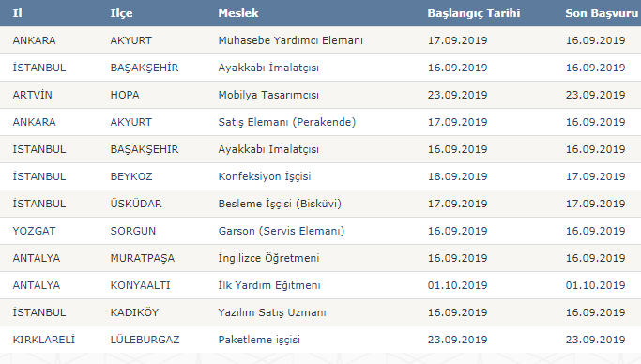Viewport: 641px width, 364px height.
Task: Click the KADIKÖY district cell
Action: [134, 312]
